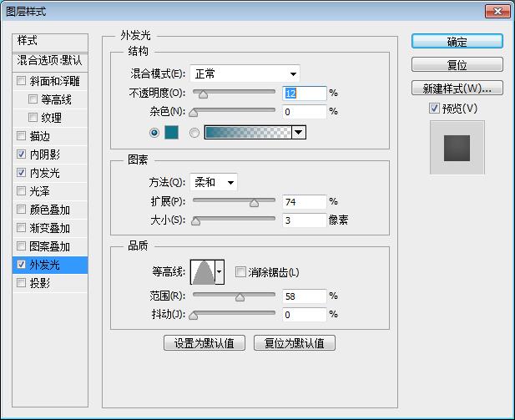515x420 pixels.
Task: Click the 不透明度 value field
Action: coord(305,94)
